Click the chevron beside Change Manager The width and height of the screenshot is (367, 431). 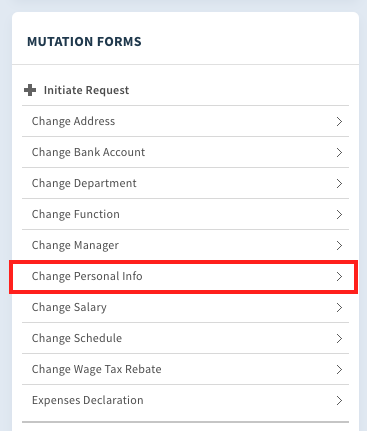tap(339, 245)
